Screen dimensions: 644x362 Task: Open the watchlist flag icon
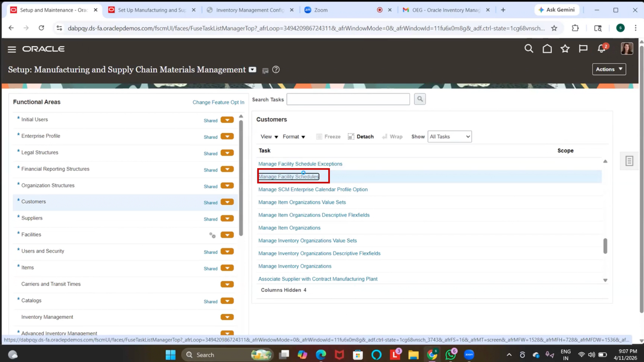(583, 49)
